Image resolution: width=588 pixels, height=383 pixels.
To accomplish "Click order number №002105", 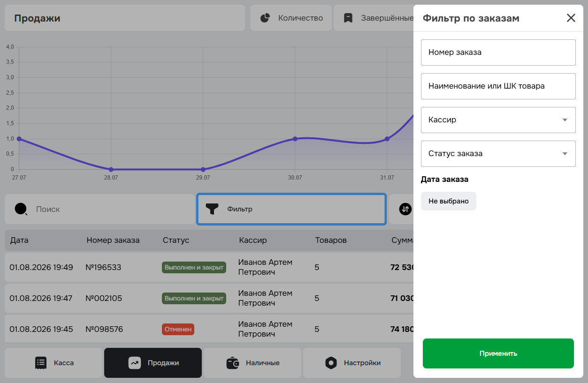I will [x=104, y=298].
